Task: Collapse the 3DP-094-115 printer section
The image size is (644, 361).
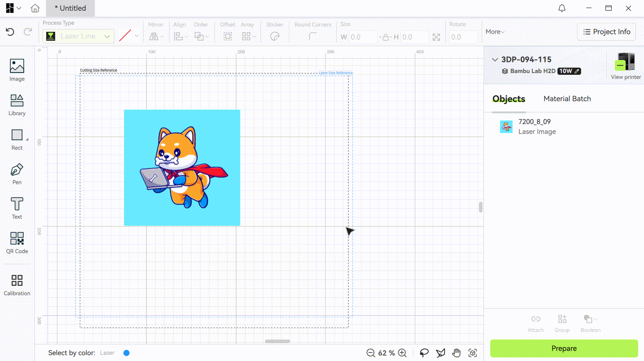Action: click(495, 60)
